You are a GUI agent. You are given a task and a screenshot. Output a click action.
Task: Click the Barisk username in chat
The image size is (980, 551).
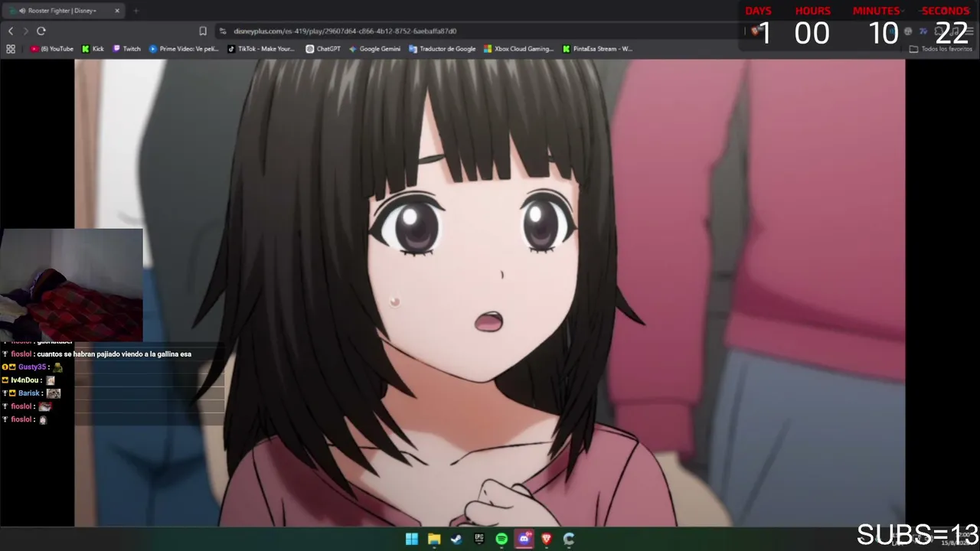click(28, 393)
